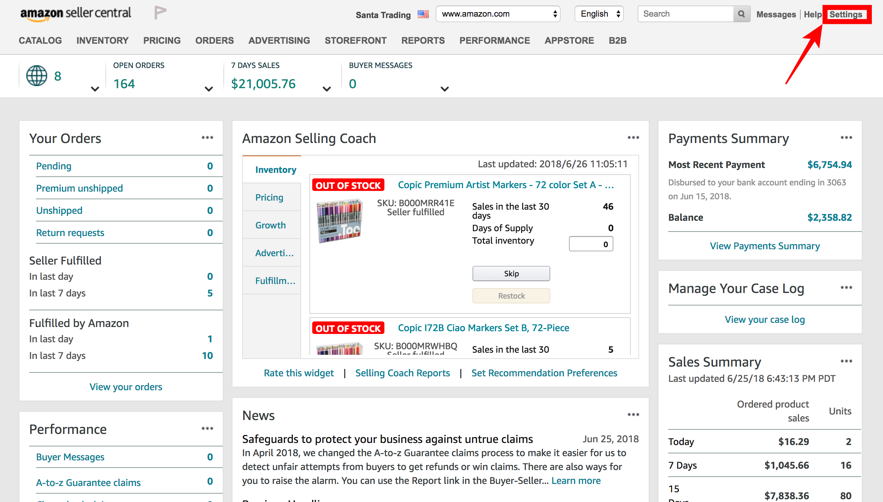Open the Reports menu

(423, 41)
